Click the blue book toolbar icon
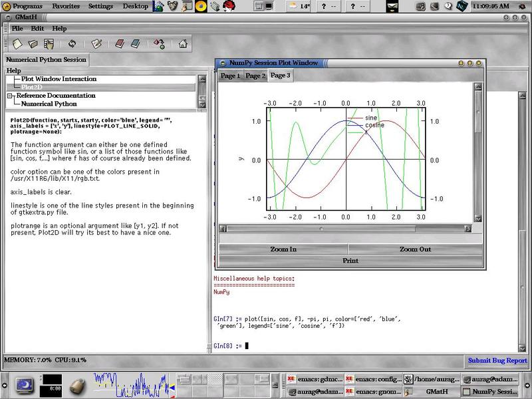532x399 pixels. point(136,44)
